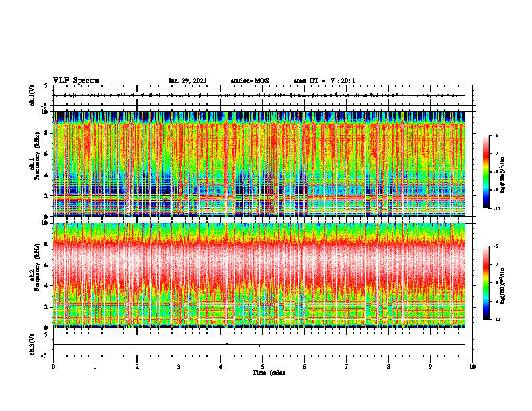Click the "station=MOS" label
Image resolution: width=532 pixels, height=411 pixels.
250,81
